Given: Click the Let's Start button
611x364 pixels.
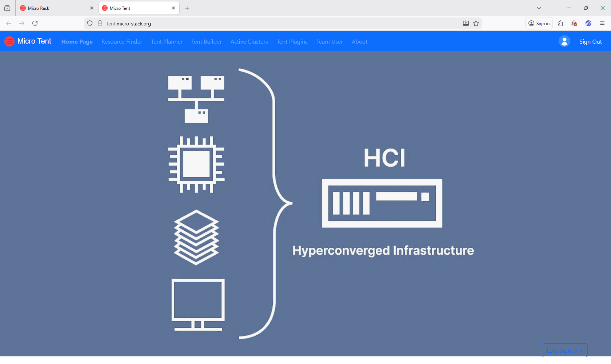Looking at the screenshot, I should pos(564,350).
